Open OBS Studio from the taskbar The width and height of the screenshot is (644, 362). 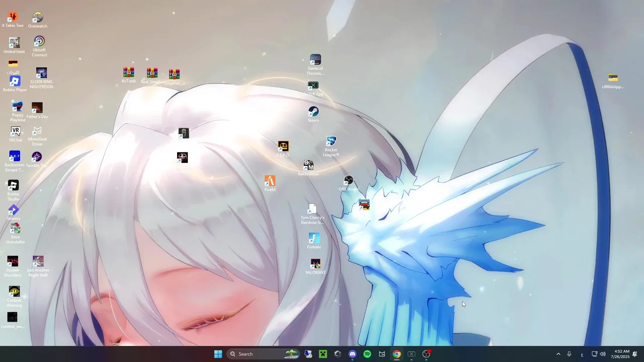pyautogui.click(x=427, y=354)
